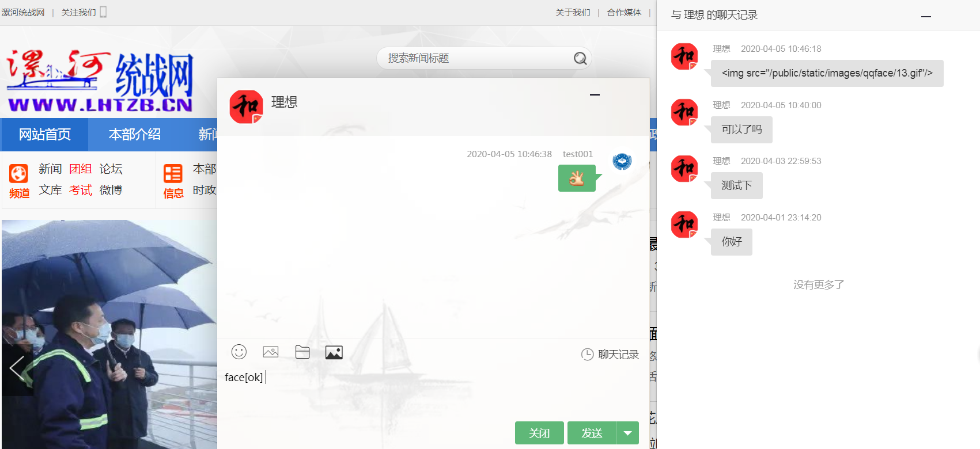Click the previous slide arrow on photo carousel
980x449 pixels.
[x=17, y=369]
